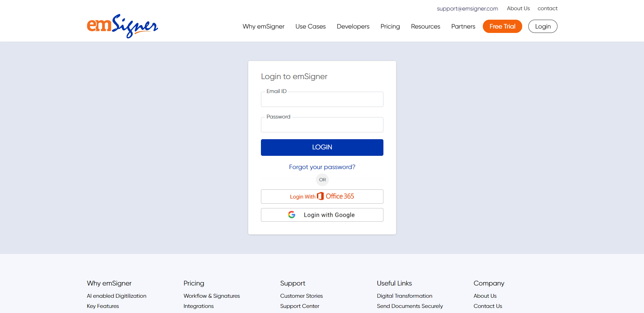Screen dimensions: 644x313
Task: Click the Useful Links footer heading
Action: point(394,283)
